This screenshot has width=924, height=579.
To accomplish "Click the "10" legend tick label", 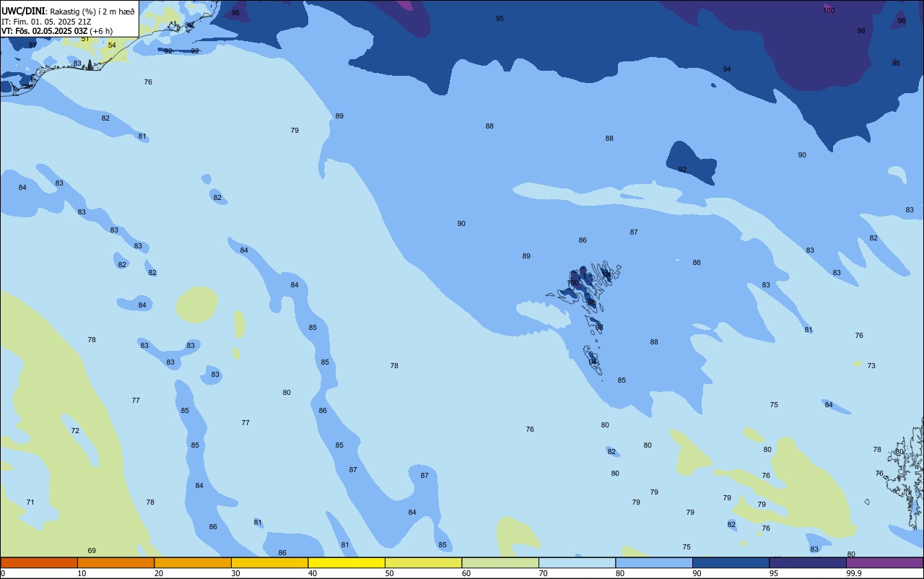I will pyautogui.click(x=82, y=573).
